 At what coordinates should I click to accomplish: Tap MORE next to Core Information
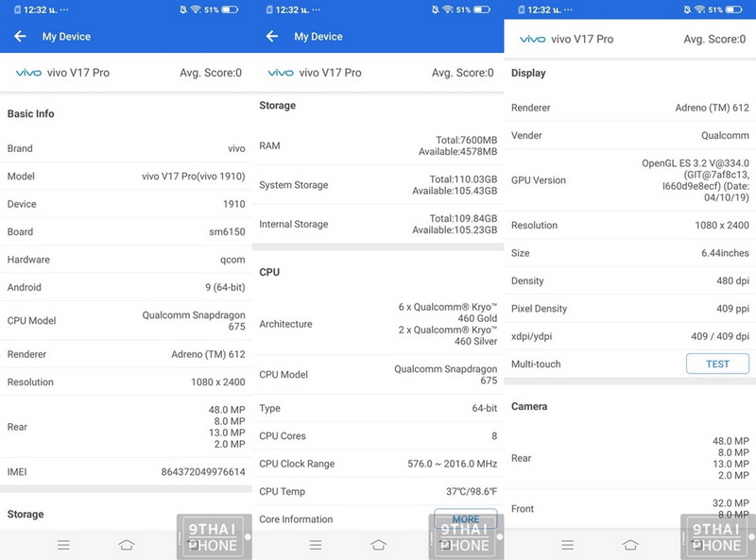tap(465, 519)
